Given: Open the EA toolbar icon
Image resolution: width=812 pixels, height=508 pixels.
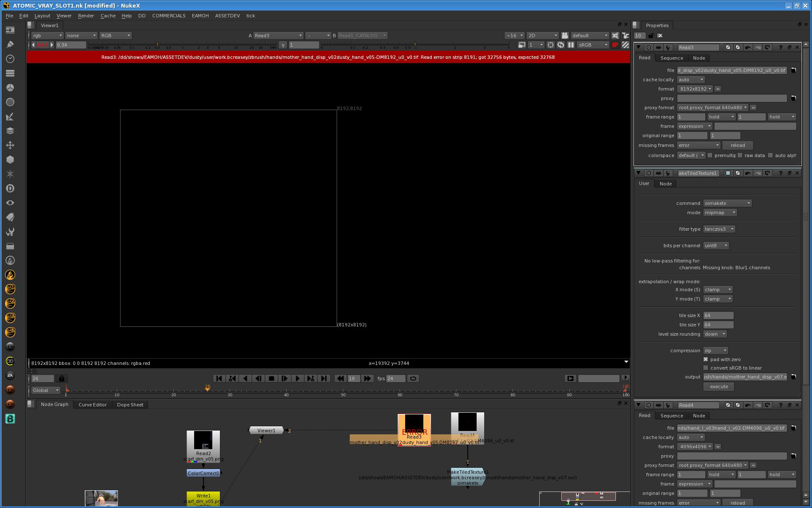Looking at the screenshot, I should point(10,375).
